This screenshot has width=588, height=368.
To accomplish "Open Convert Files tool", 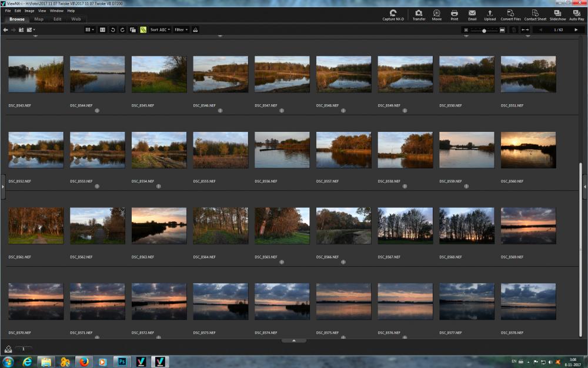I will coord(511,15).
